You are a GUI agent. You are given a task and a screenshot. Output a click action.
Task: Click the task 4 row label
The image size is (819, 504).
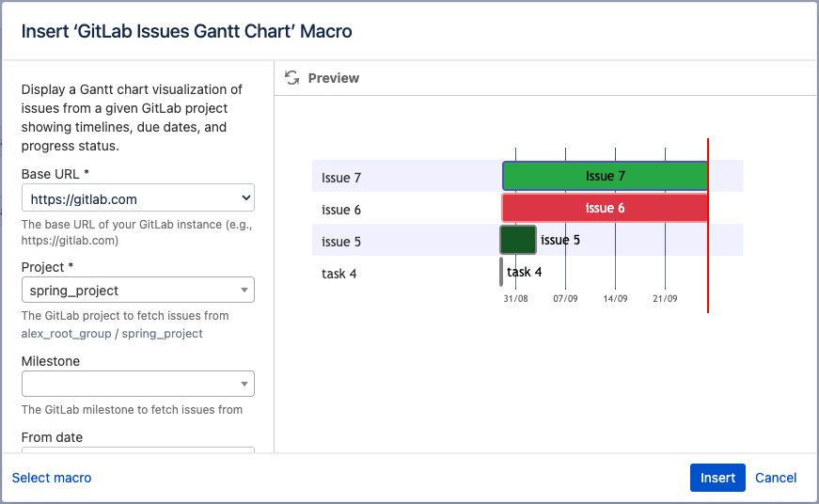click(339, 274)
